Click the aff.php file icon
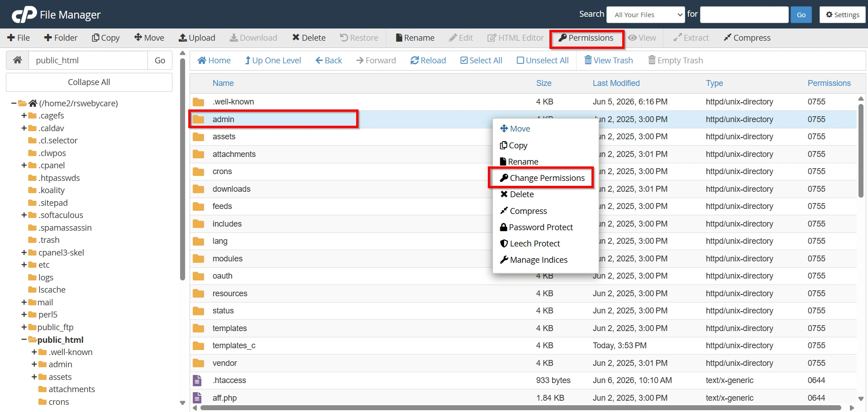 click(197, 398)
